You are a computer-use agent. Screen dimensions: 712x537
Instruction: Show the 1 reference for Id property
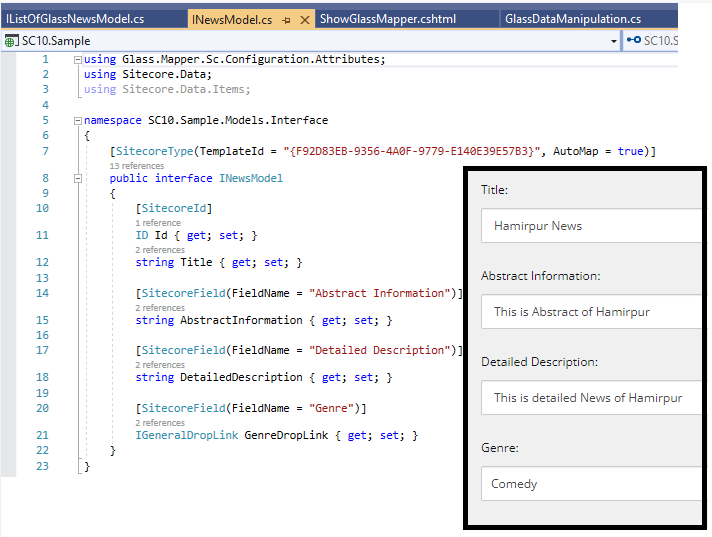tap(158, 223)
